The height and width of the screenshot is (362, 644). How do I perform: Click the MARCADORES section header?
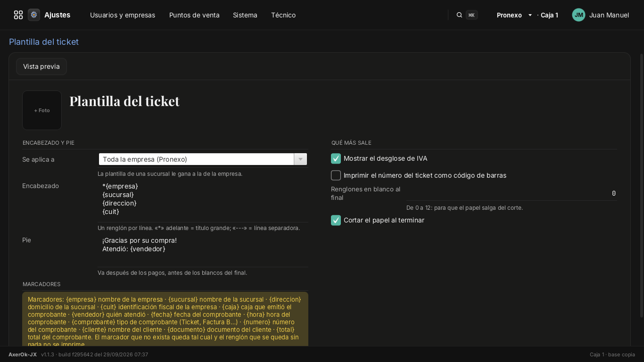tap(41, 284)
